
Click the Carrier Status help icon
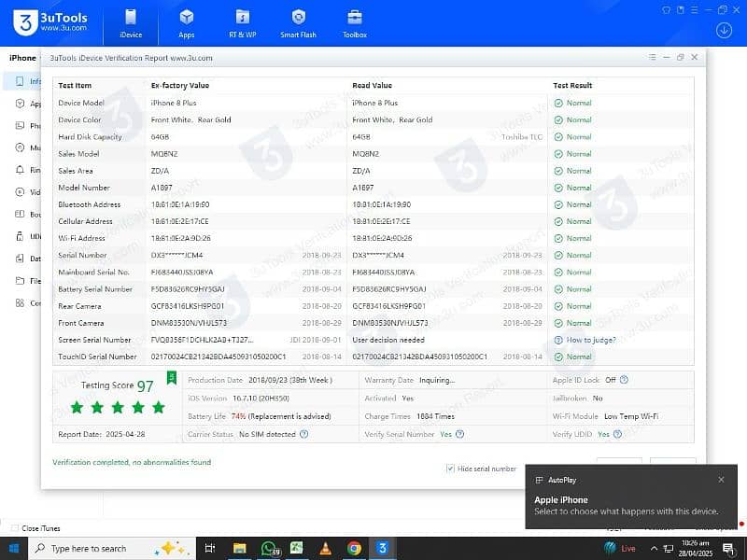point(304,434)
